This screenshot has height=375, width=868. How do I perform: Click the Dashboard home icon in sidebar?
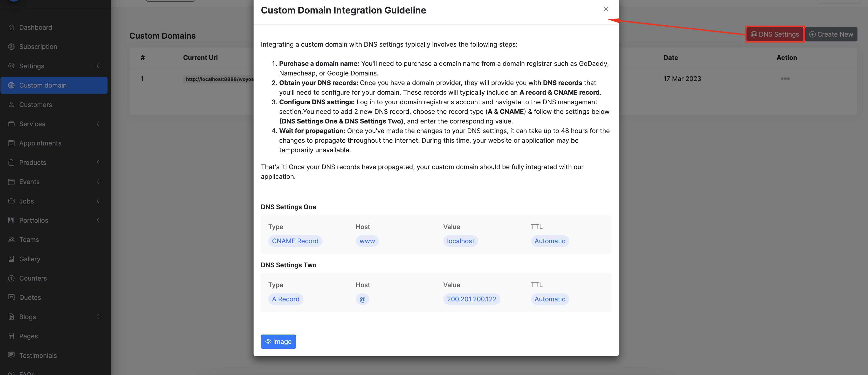point(11,27)
